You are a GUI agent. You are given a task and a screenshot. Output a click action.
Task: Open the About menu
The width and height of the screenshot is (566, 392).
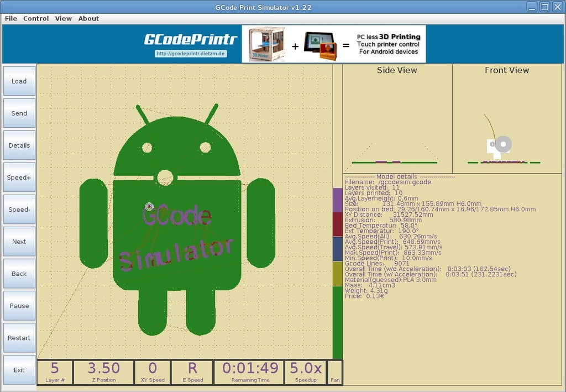(x=88, y=18)
